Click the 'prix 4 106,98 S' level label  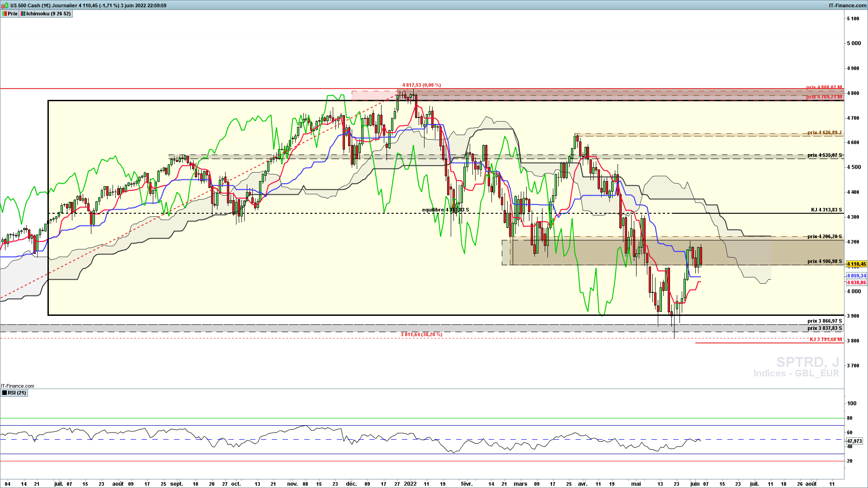(825, 261)
